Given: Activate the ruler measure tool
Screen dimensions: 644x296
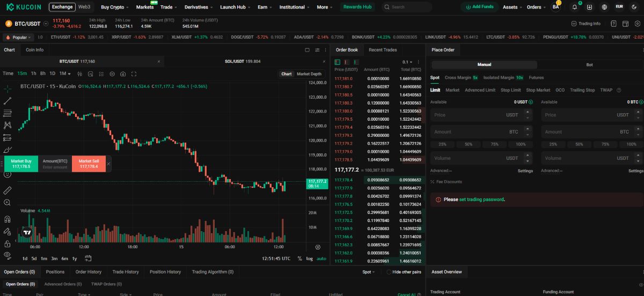Looking at the screenshot, I should click(x=8, y=190).
